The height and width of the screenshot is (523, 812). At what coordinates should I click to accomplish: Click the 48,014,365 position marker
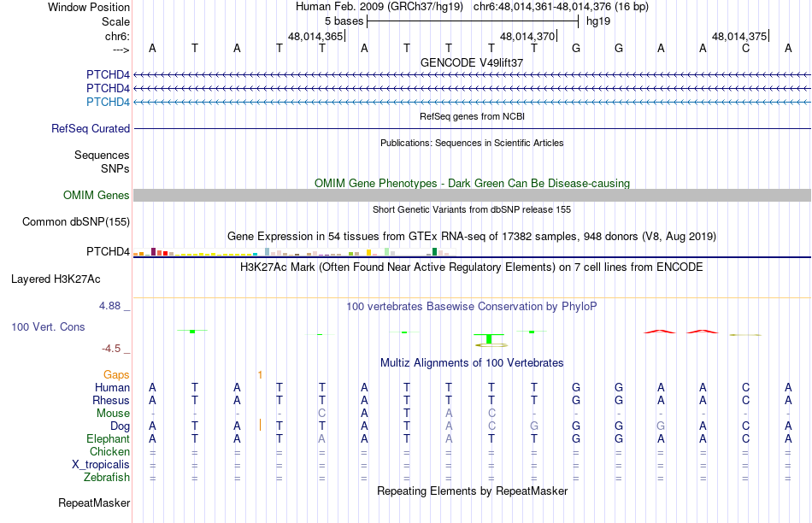tap(316, 36)
